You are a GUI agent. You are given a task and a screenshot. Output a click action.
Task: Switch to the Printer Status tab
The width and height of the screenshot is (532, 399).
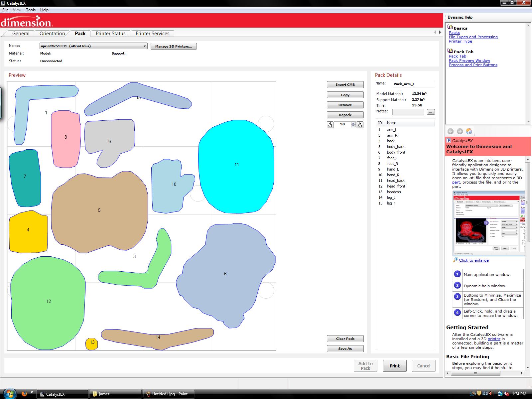[x=110, y=34]
